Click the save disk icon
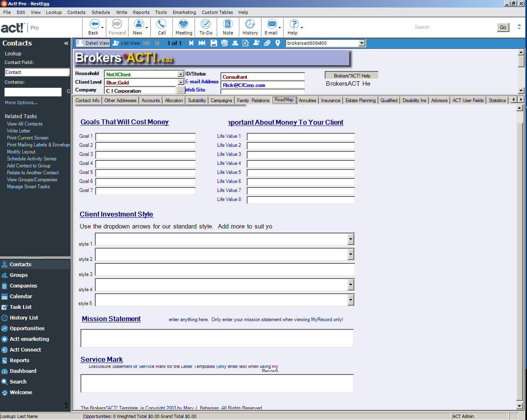Viewport: 527px width, 420px height. click(214, 43)
